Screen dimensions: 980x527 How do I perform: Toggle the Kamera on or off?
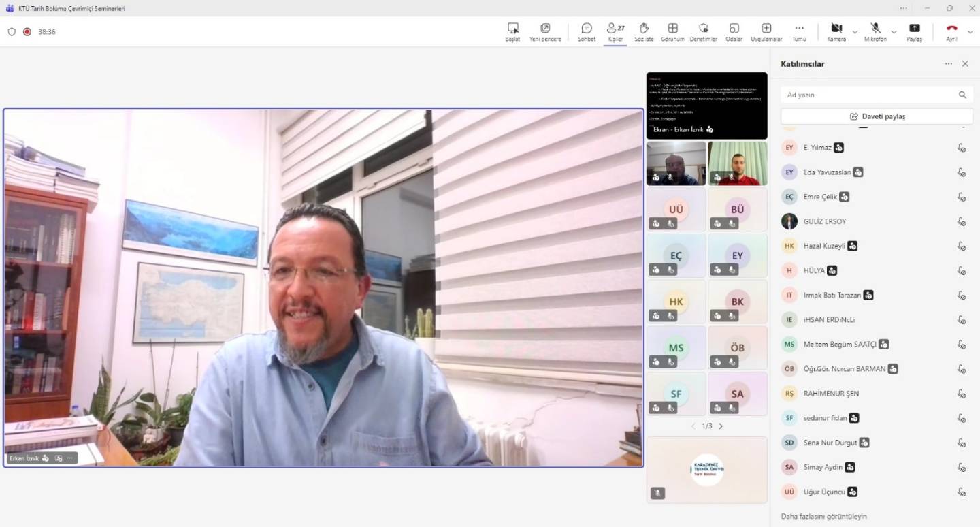[836, 31]
